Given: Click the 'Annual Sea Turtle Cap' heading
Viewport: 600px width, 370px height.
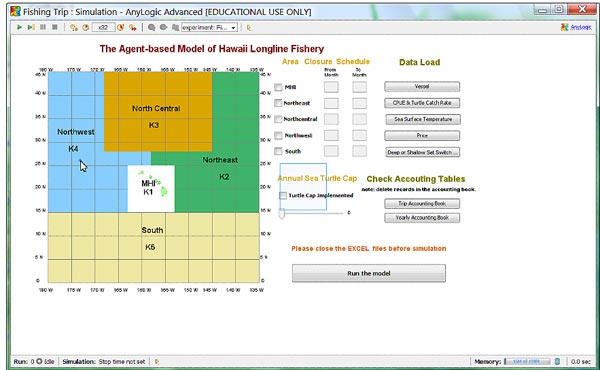Looking at the screenshot, I should pos(317,178).
